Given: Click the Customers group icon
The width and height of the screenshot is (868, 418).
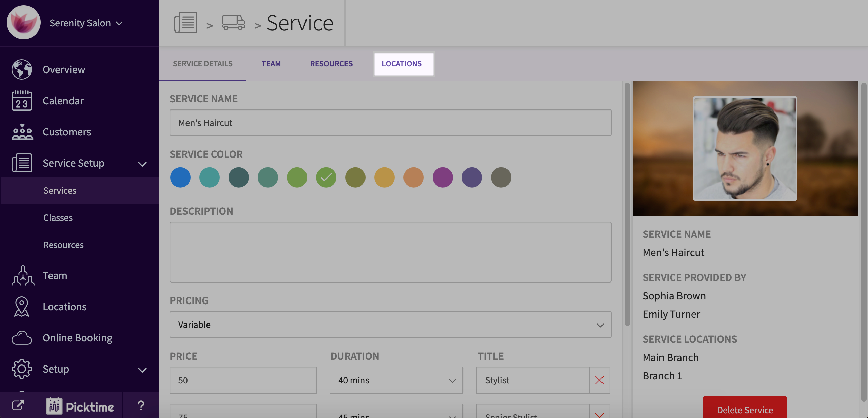Looking at the screenshot, I should click(22, 132).
